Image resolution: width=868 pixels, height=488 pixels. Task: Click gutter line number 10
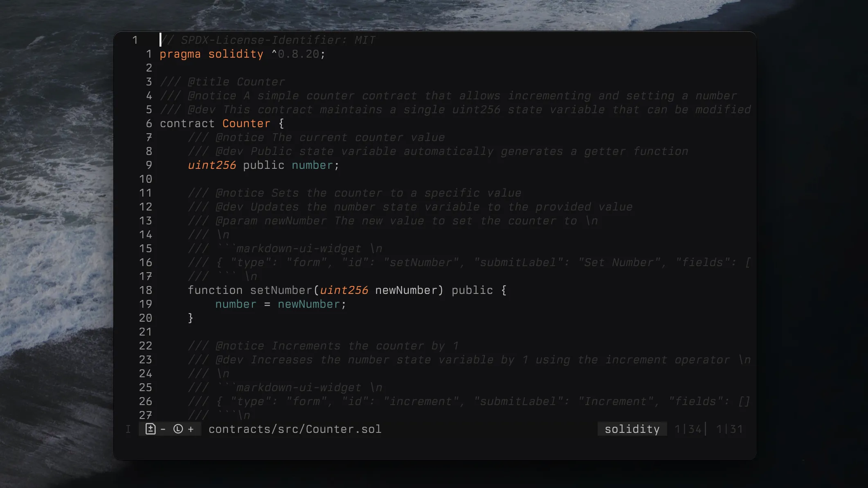146,179
